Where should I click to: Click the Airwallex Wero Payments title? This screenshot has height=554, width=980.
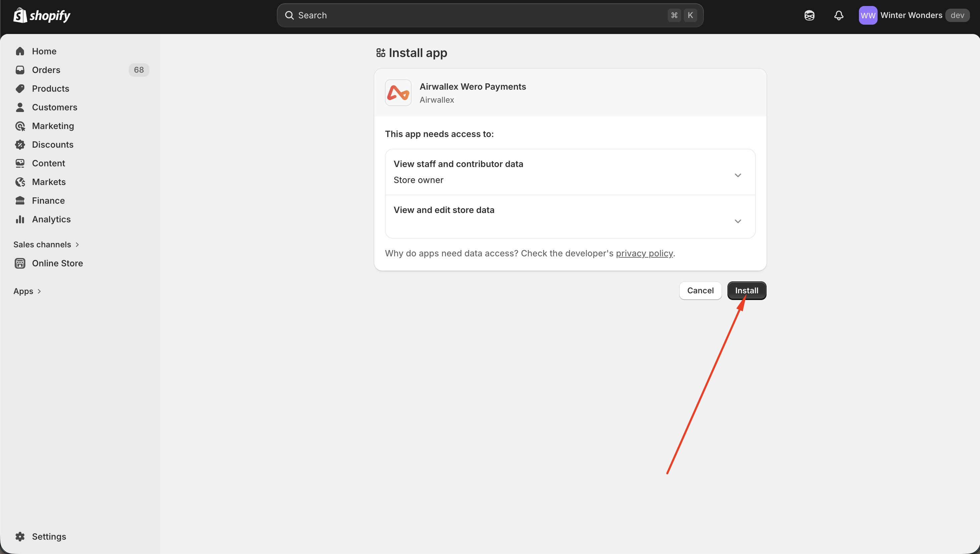click(472, 86)
